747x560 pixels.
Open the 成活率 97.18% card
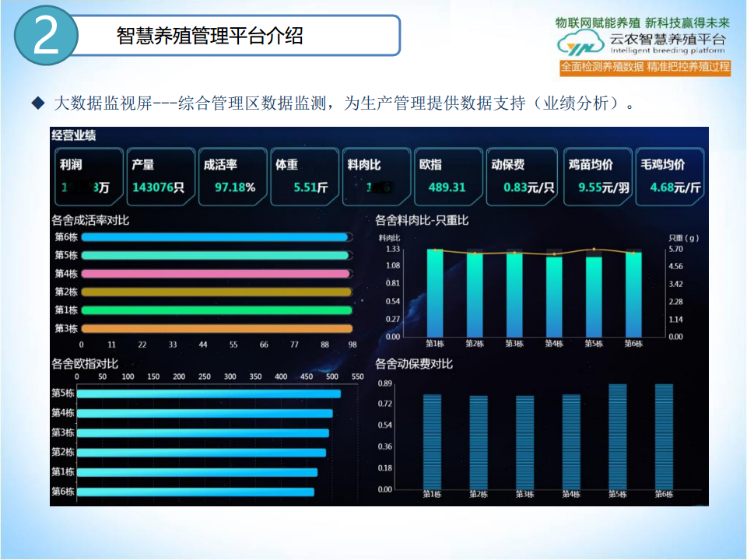tap(231, 177)
